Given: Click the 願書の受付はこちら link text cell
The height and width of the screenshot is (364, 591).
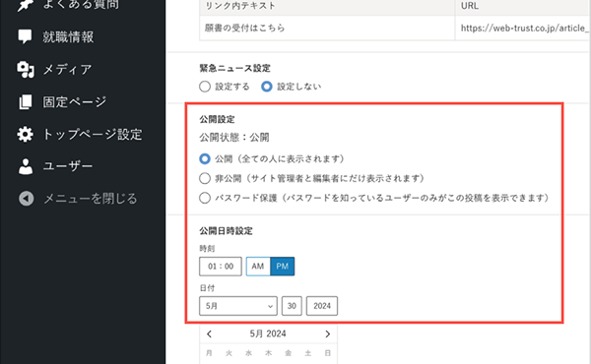Looking at the screenshot, I should [x=327, y=28].
